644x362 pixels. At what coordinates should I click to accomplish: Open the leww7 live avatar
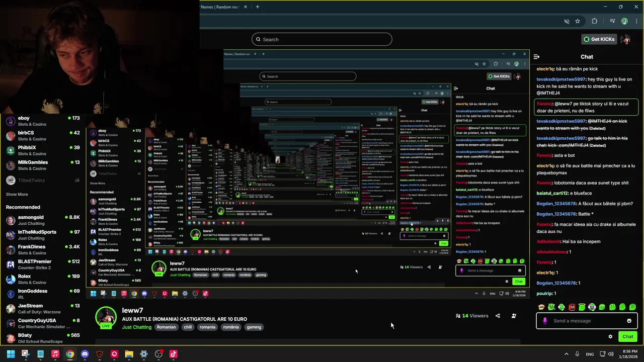click(106, 317)
